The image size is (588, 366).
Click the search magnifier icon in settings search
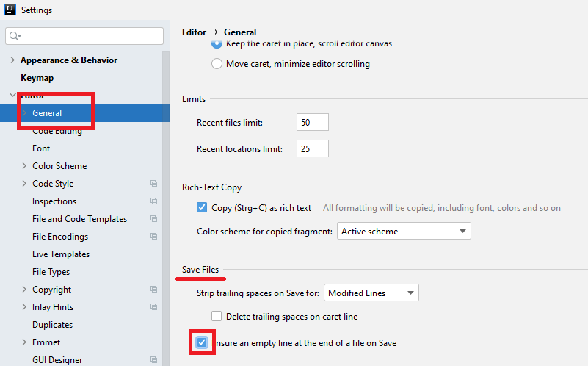coord(15,36)
